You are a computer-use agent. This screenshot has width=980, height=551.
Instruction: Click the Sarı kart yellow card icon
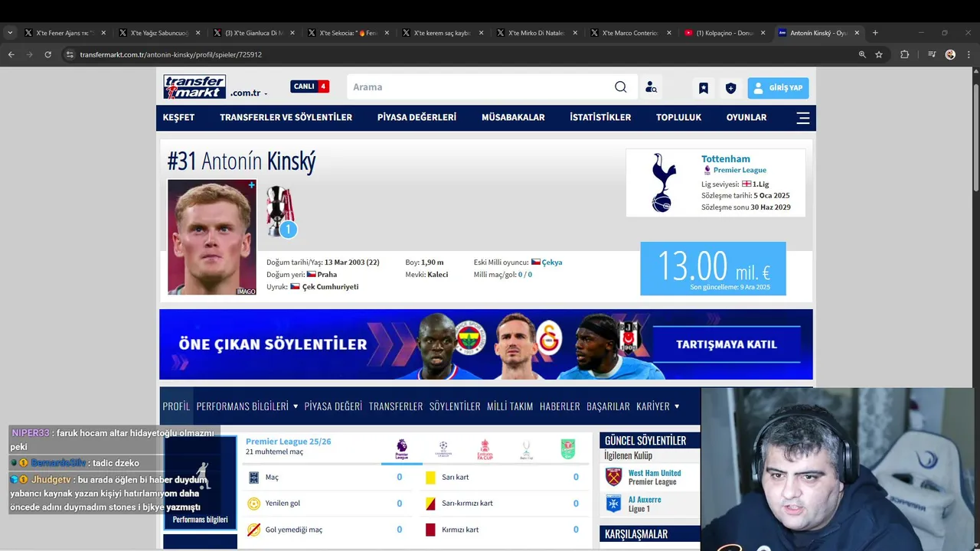(x=430, y=478)
